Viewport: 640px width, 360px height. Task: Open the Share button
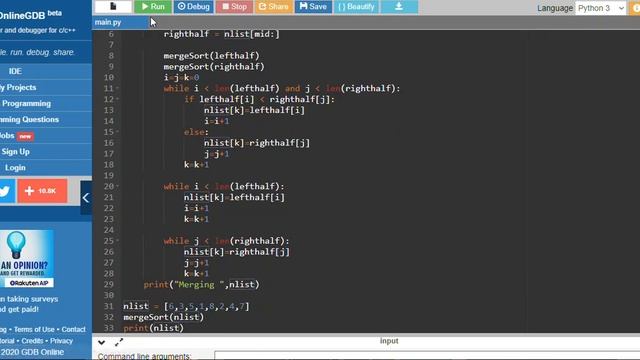coord(274,7)
